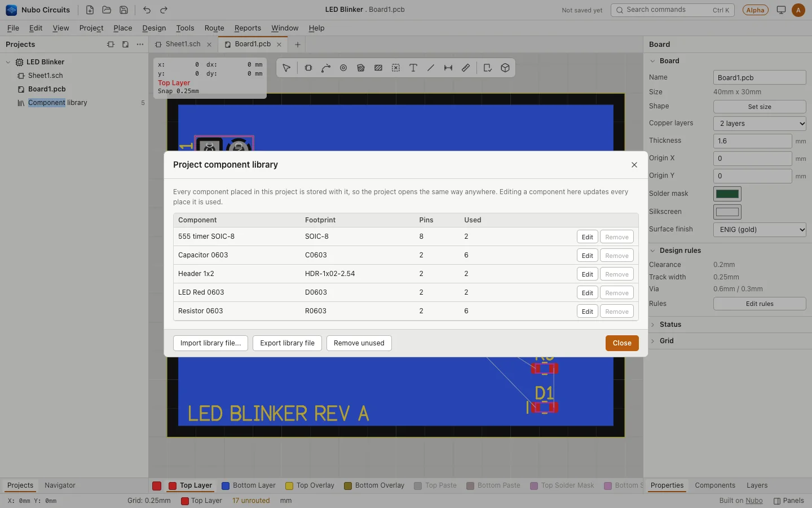
Task: Select the arrow pointer tool
Action: point(286,68)
